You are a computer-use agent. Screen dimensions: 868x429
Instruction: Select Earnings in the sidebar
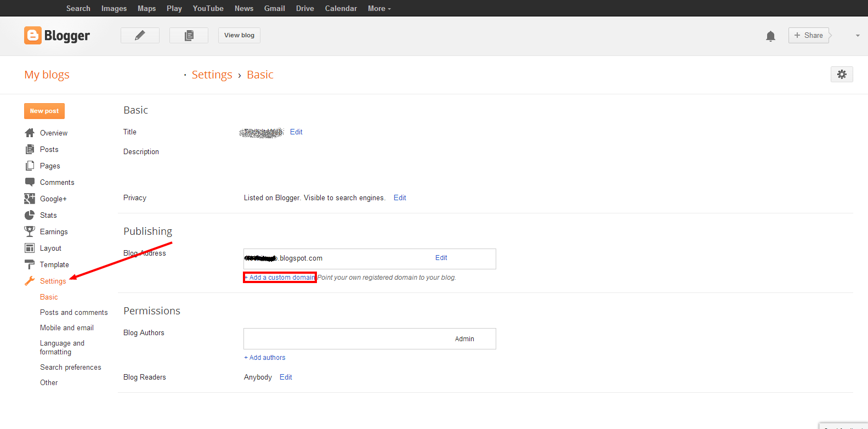tap(54, 232)
